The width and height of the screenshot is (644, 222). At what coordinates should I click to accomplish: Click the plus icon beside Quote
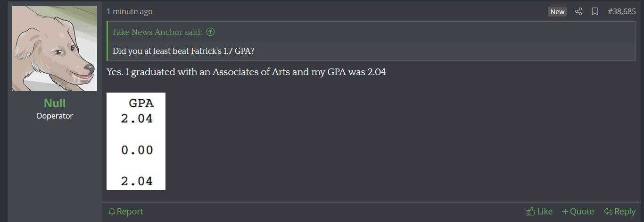565,212
